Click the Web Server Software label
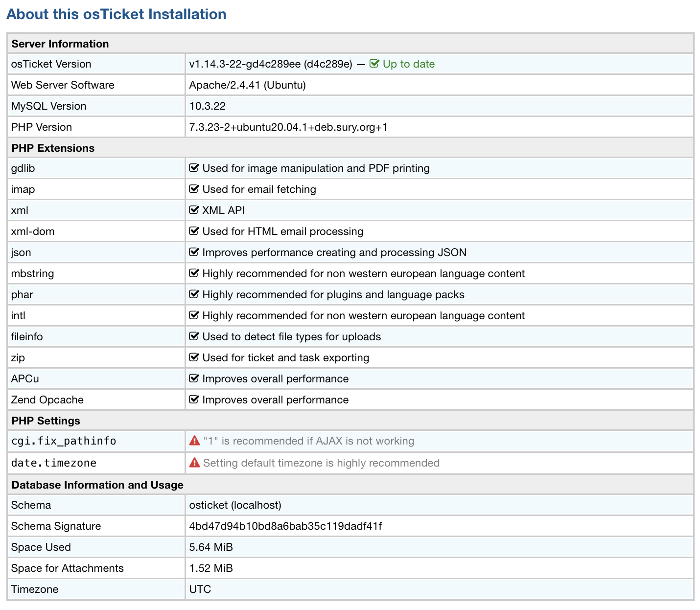 63,85
